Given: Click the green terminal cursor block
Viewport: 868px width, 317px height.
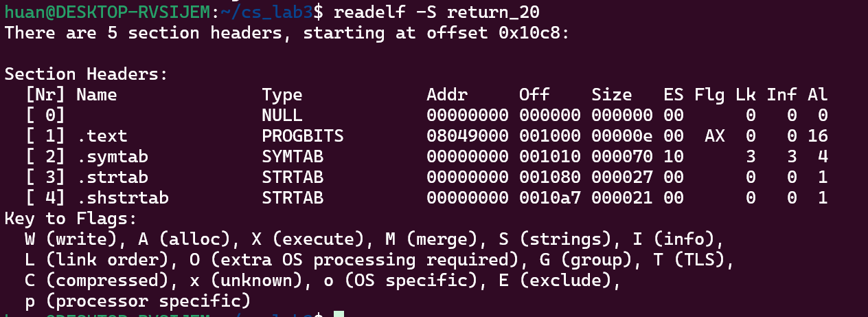Looking at the screenshot, I should (x=339, y=314).
